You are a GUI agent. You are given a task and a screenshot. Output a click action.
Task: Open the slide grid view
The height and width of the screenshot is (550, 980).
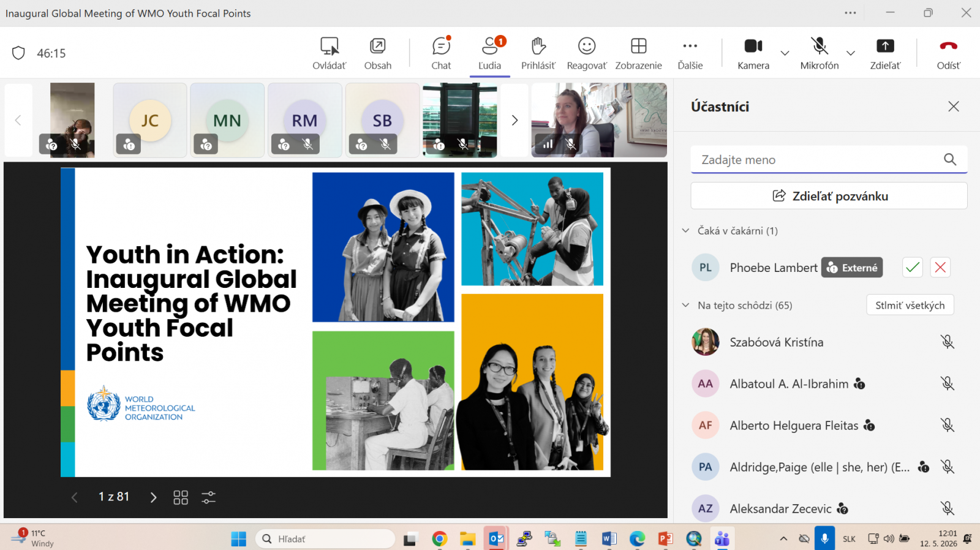click(x=181, y=497)
